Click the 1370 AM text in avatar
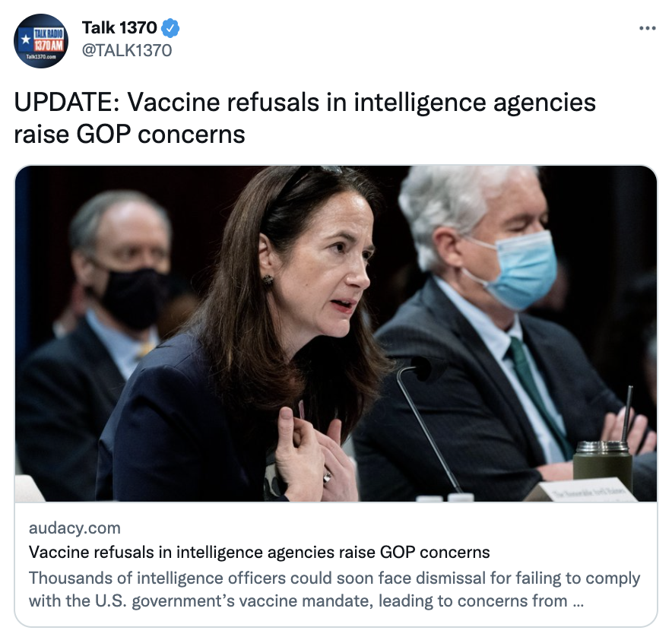Image resolution: width=672 pixels, height=640 pixels. [x=49, y=45]
